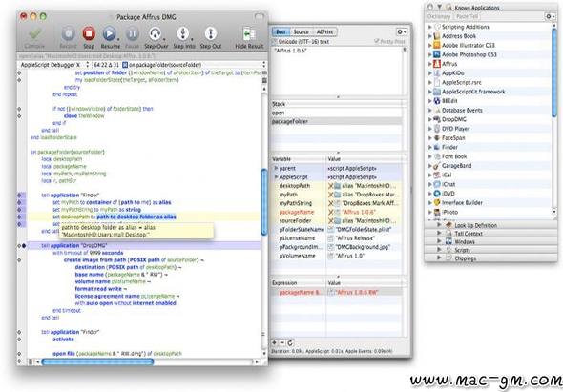Click the Variable column header
This screenshot has height=392, width=563.
pyautogui.click(x=298, y=159)
